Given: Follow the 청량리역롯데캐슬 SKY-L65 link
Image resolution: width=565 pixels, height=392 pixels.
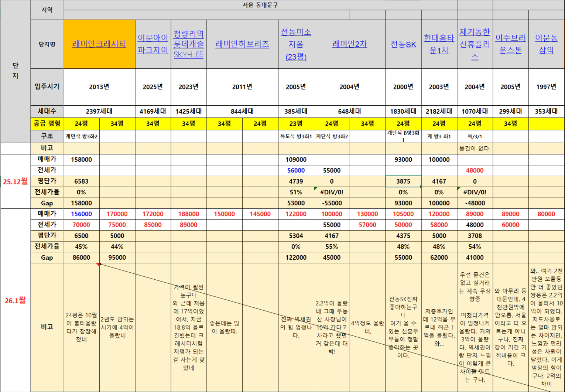Looking at the screenshot, I should [189, 44].
